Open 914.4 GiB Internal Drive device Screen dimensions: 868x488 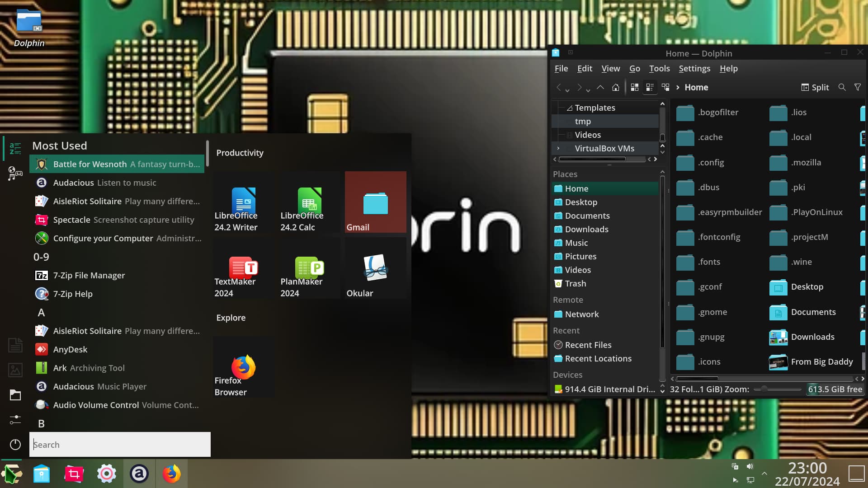pyautogui.click(x=605, y=389)
